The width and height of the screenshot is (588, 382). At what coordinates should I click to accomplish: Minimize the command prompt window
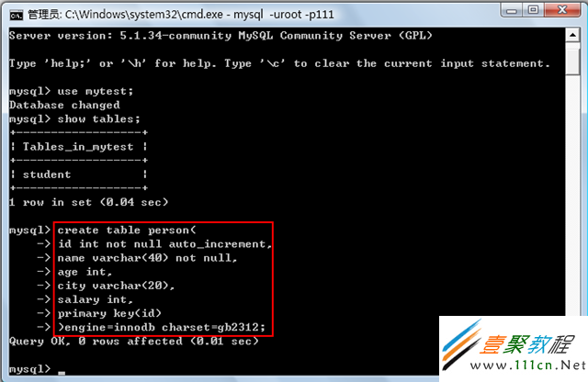511,10
